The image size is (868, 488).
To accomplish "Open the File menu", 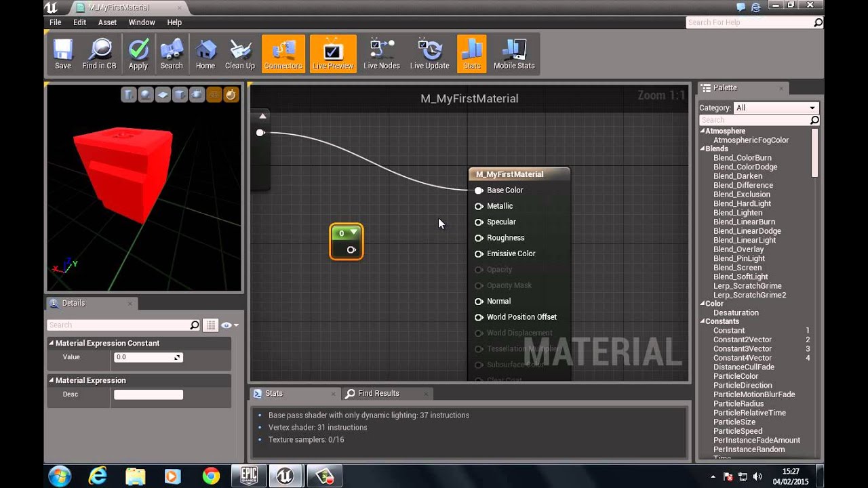I will [x=56, y=22].
